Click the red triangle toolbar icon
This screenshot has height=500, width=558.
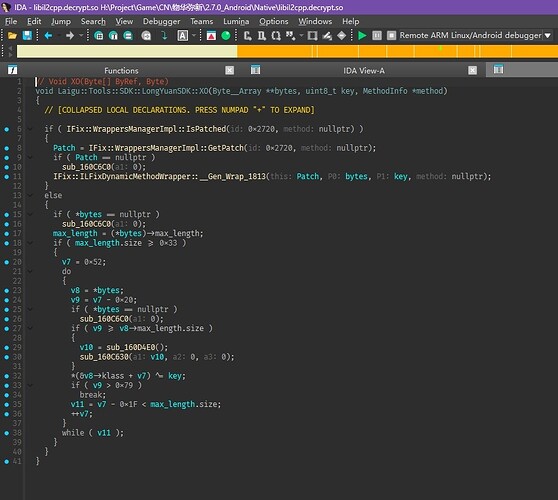211,36
